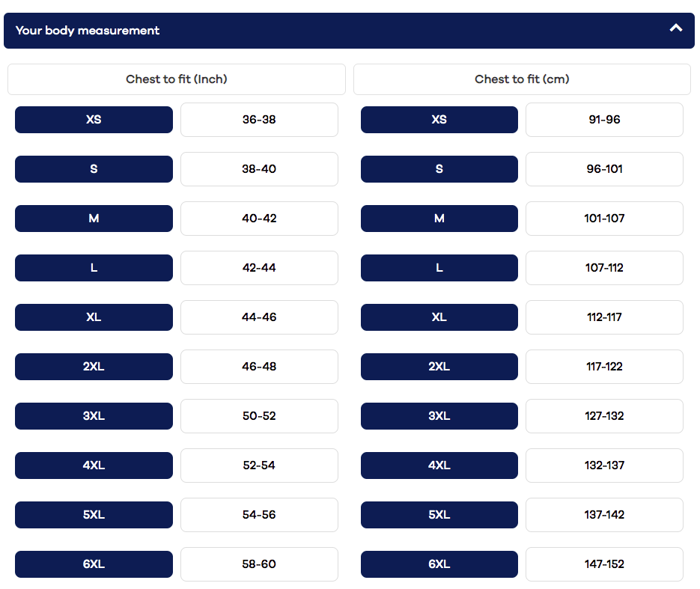Viewport: 700px width, 589px height.
Task: Pick size L in the cm table
Action: (439, 268)
